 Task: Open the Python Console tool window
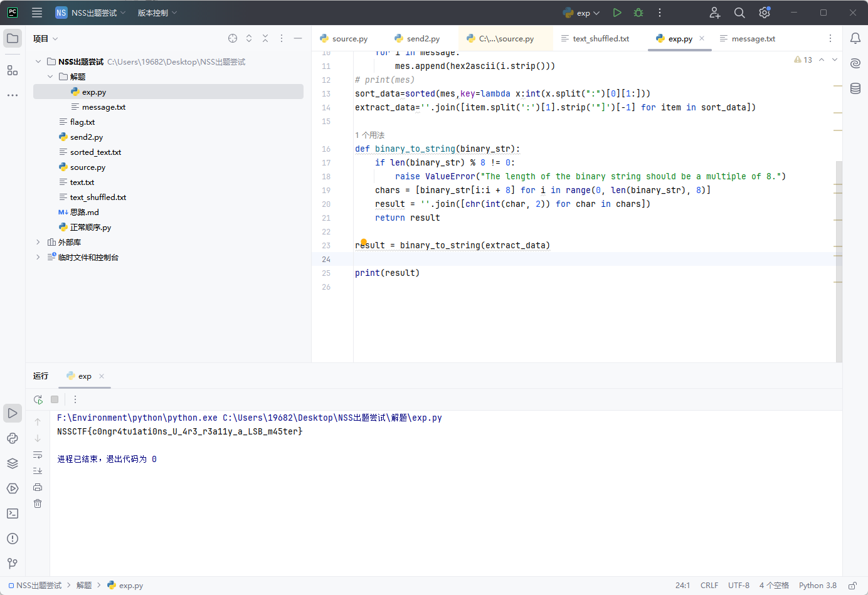tap(13, 438)
